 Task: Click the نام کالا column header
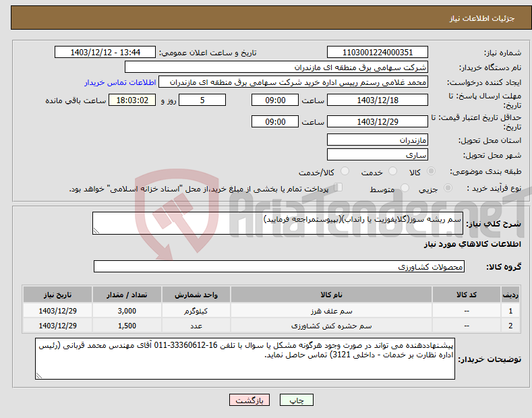331,295
